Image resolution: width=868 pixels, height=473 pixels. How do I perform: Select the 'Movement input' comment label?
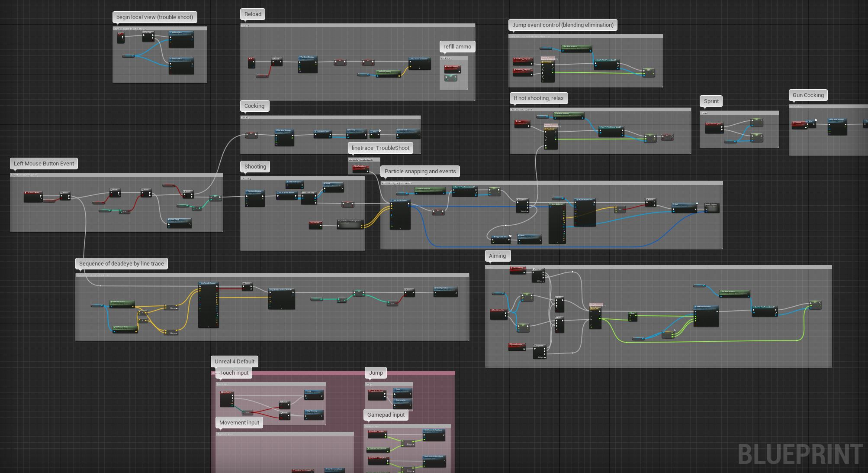pos(239,422)
